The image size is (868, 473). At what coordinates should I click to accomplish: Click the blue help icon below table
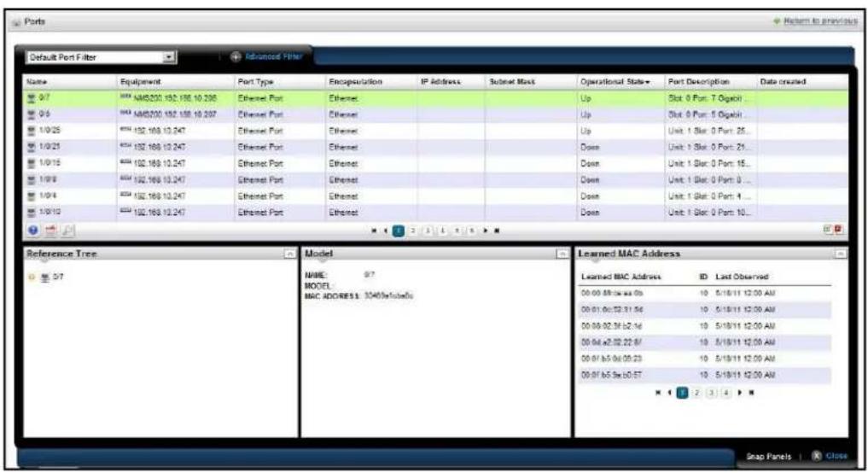33,231
